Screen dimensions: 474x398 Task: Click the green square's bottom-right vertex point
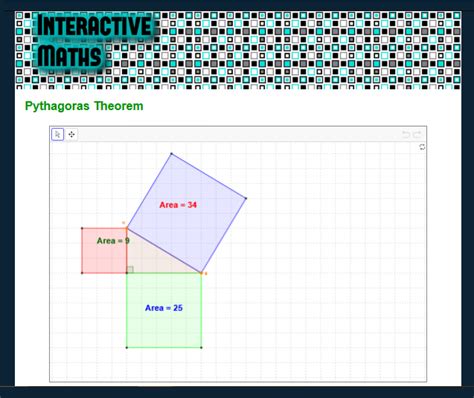(x=201, y=348)
